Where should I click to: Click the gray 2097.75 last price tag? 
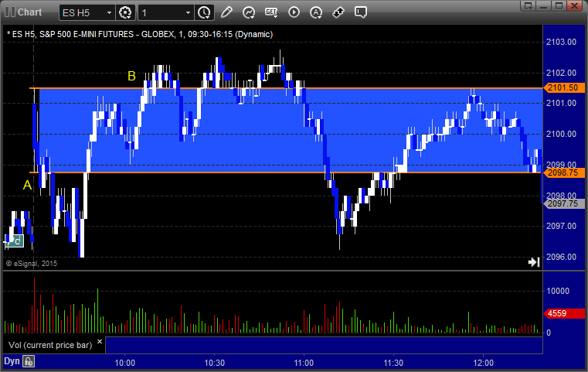click(563, 204)
